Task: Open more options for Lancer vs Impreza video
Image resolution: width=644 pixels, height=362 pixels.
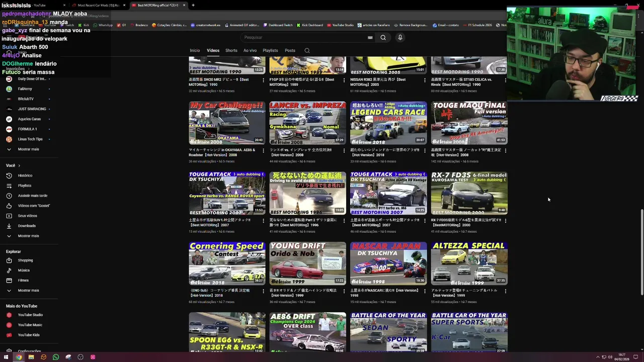Action: pos(344,150)
